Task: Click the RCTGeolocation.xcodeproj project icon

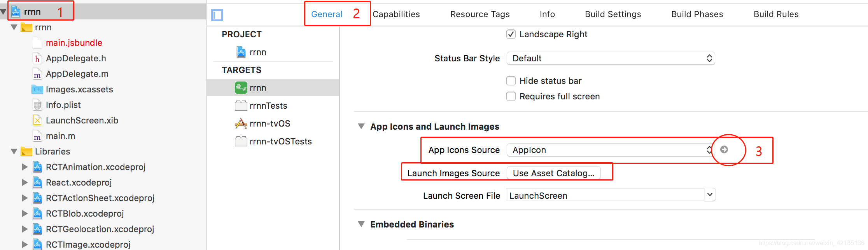Action: point(37,229)
